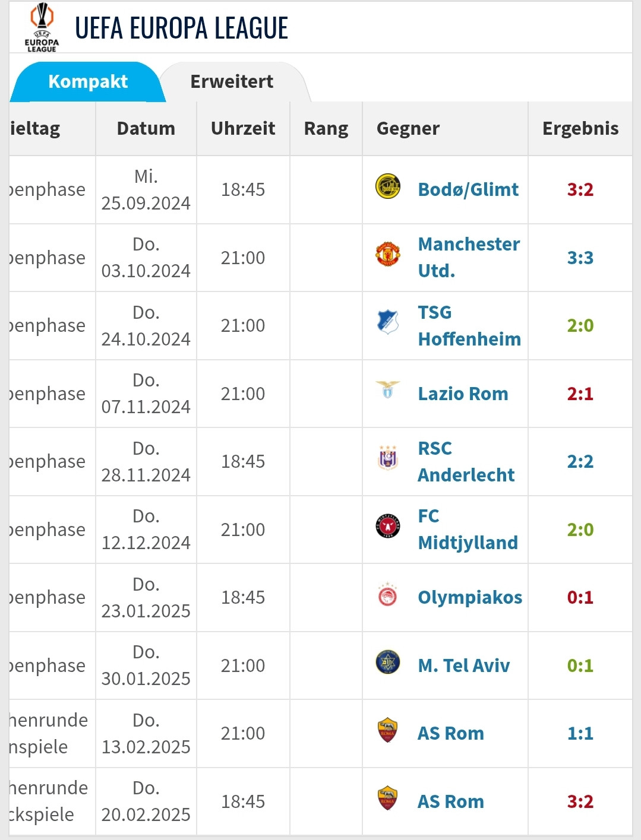Click the RSC Anderlecht club crest
641x840 pixels.
(x=388, y=458)
